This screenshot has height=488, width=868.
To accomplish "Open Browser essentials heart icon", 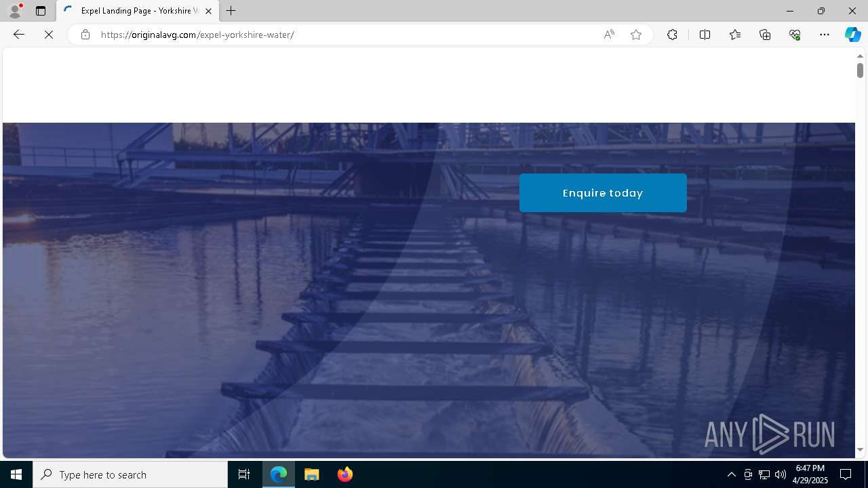I will tap(795, 35).
